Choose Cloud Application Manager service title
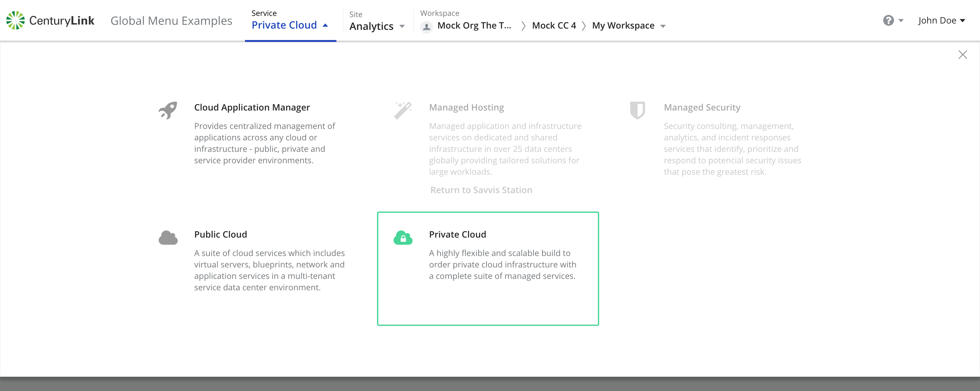Screen dimensions: 980x391 pyautogui.click(x=252, y=108)
